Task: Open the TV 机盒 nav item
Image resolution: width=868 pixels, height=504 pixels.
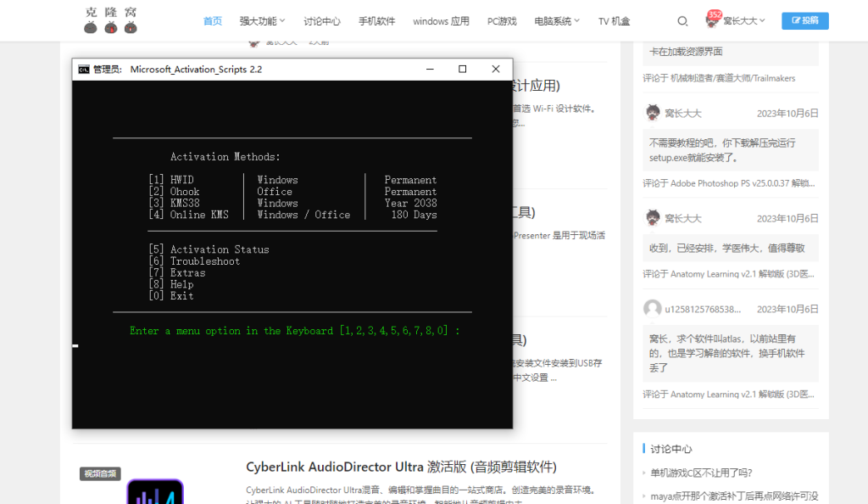Action: (614, 21)
